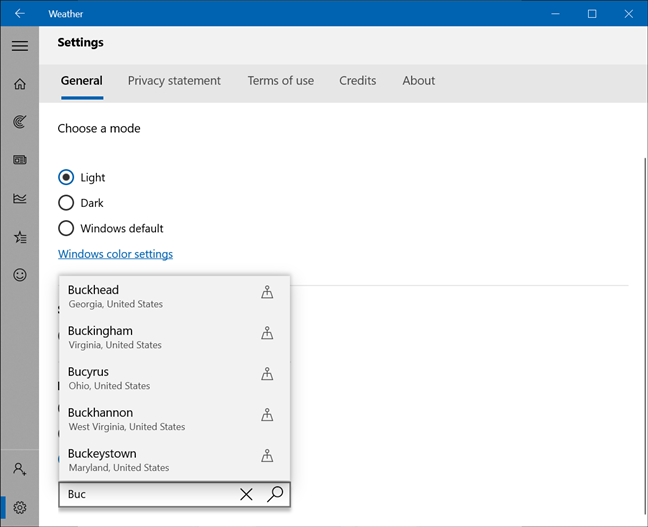Open the Windows color settings link

(x=115, y=254)
